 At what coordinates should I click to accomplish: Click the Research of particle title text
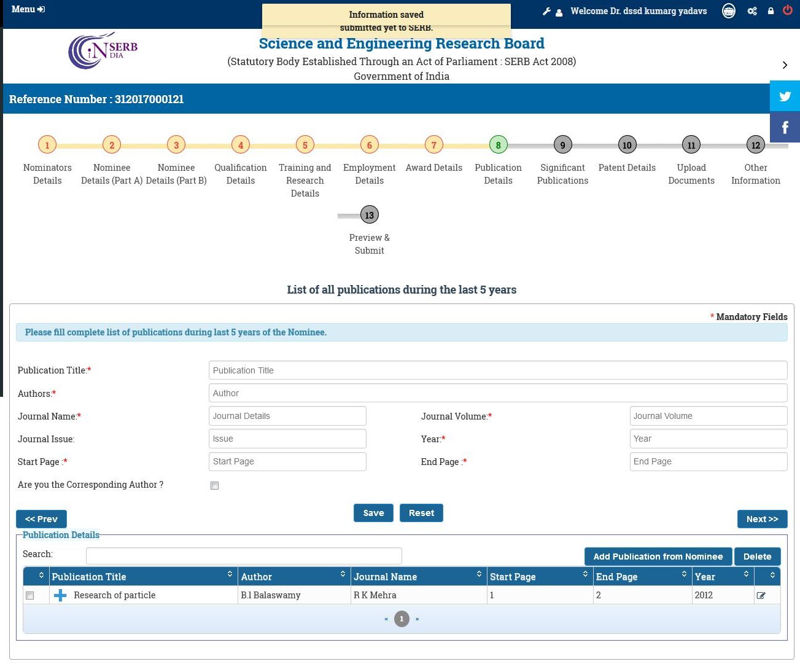[115, 595]
